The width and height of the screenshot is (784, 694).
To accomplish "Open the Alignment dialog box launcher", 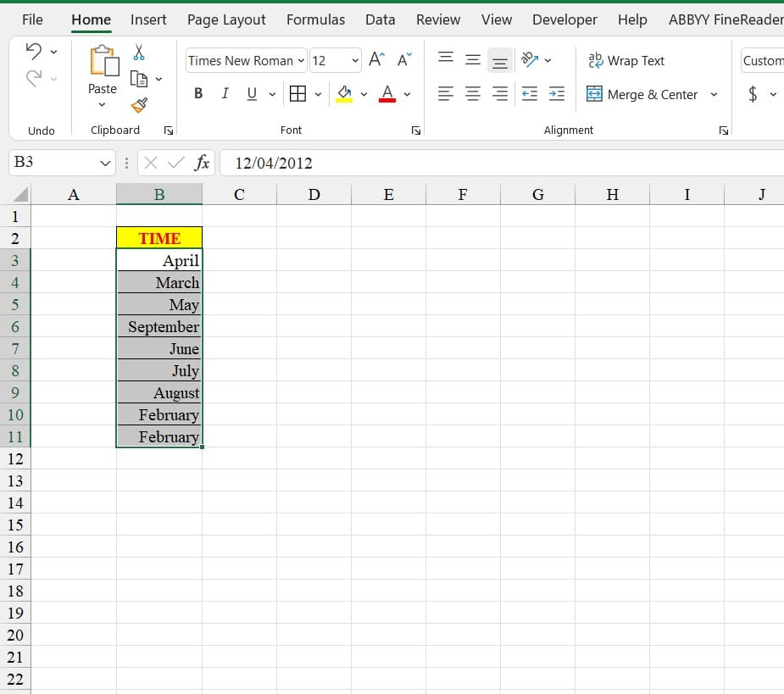I will click(x=723, y=130).
